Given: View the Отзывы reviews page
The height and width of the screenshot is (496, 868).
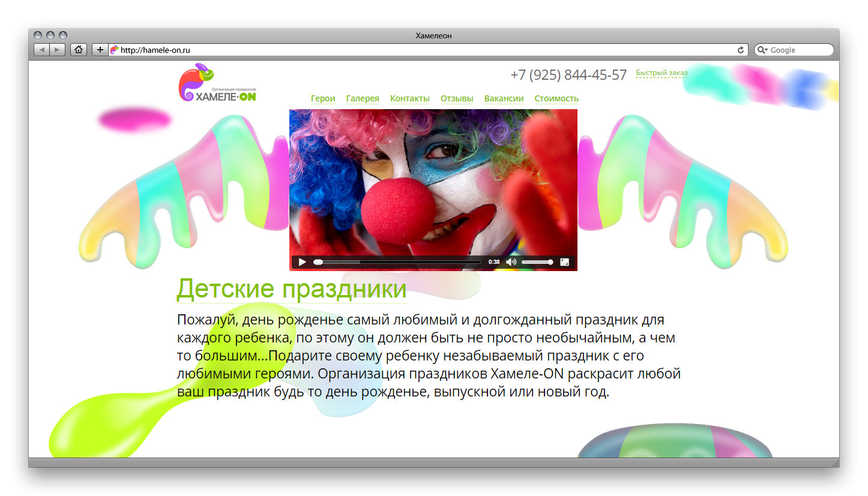Looking at the screenshot, I should (457, 98).
